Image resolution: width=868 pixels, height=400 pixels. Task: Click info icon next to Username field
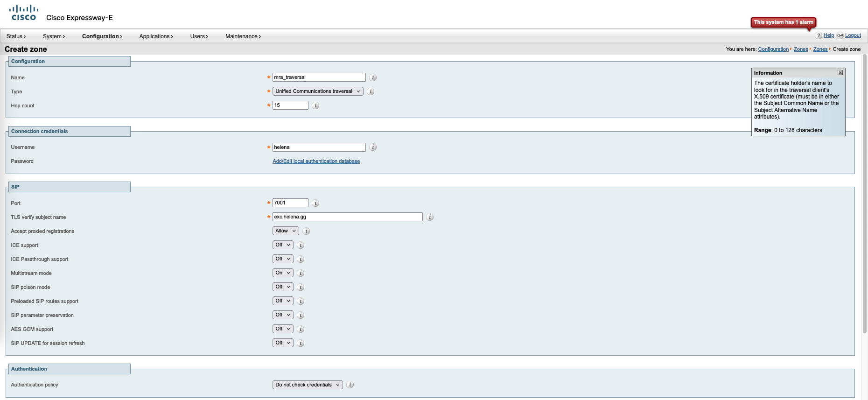pyautogui.click(x=373, y=147)
